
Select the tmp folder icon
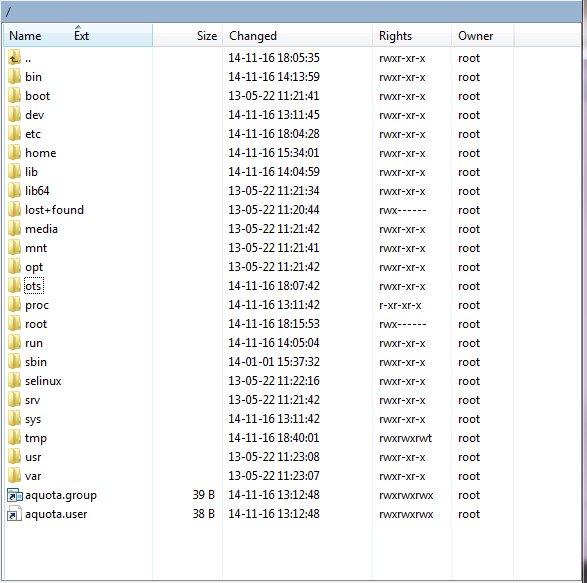pyautogui.click(x=14, y=438)
